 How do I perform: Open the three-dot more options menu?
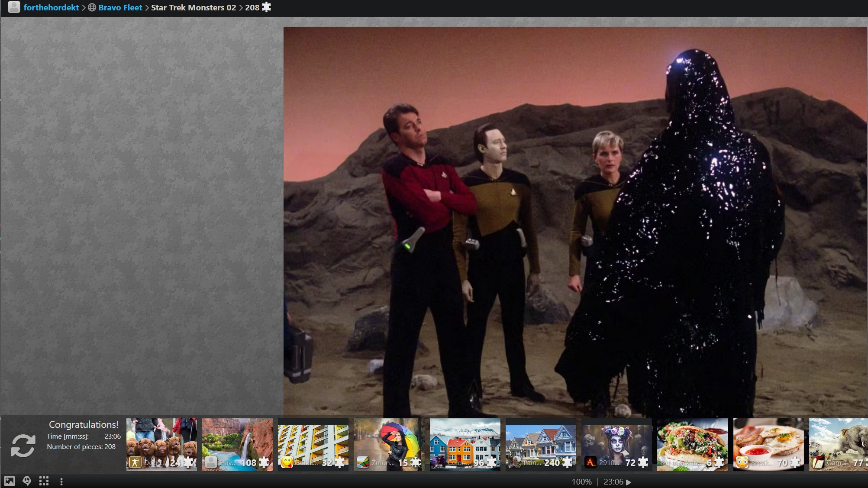tap(61, 482)
